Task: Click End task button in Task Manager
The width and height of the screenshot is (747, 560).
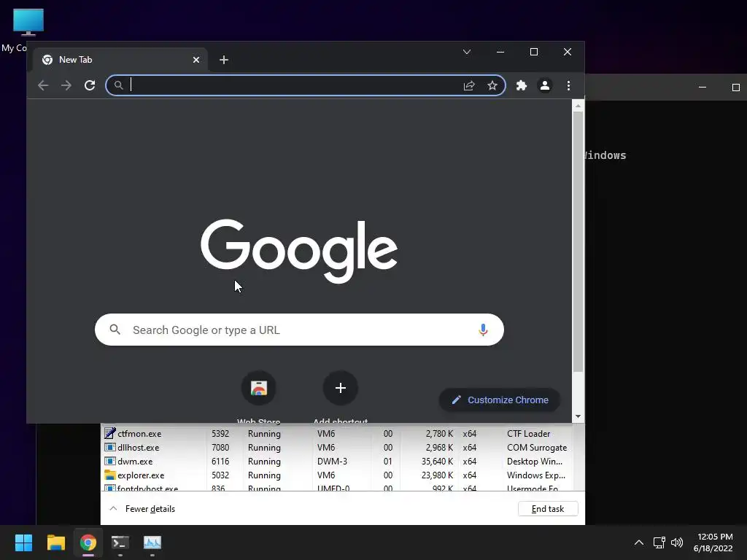Action: coord(548,508)
